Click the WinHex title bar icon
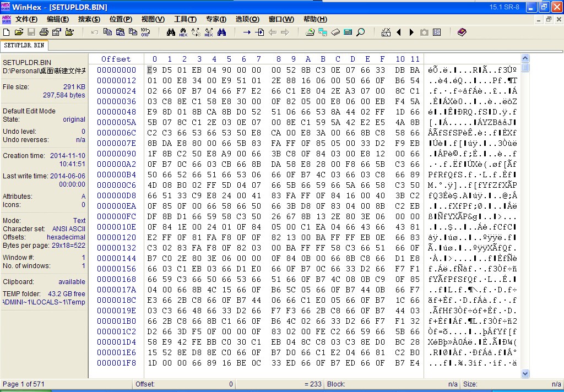 point(6,7)
